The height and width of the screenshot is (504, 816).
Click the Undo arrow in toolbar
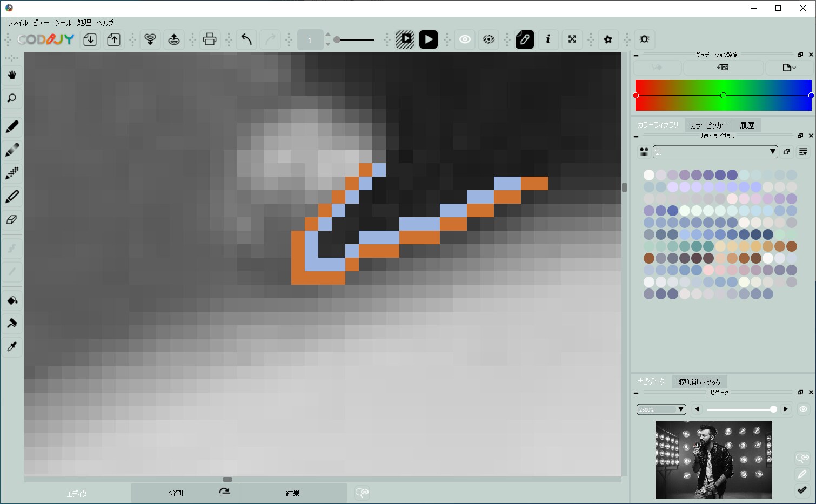pyautogui.click(x=246, y=39)
